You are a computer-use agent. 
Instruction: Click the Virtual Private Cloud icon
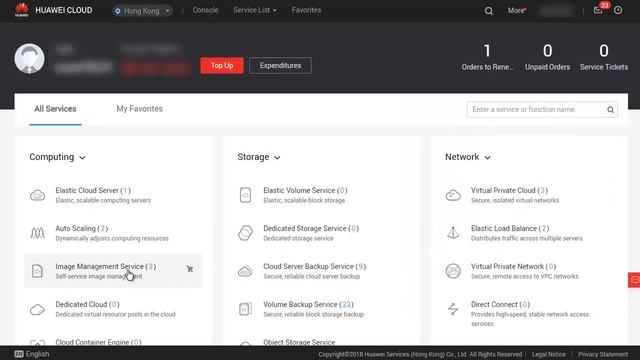point(453,195)
